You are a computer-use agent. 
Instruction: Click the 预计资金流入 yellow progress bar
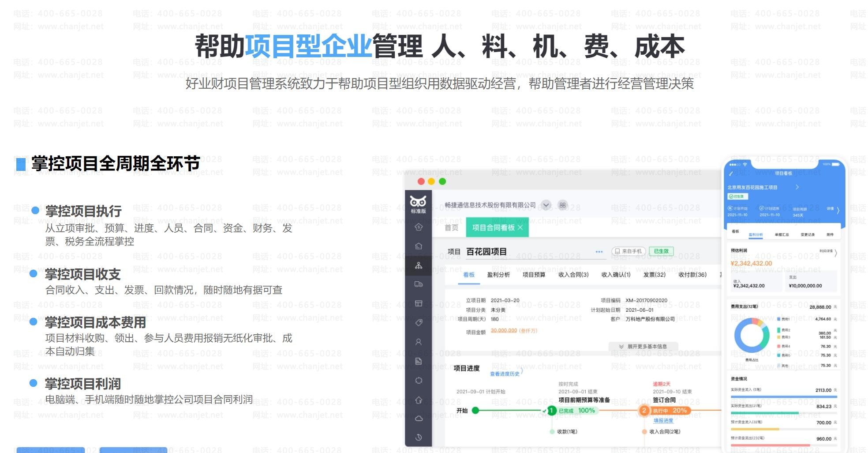(x=784, y=429)
